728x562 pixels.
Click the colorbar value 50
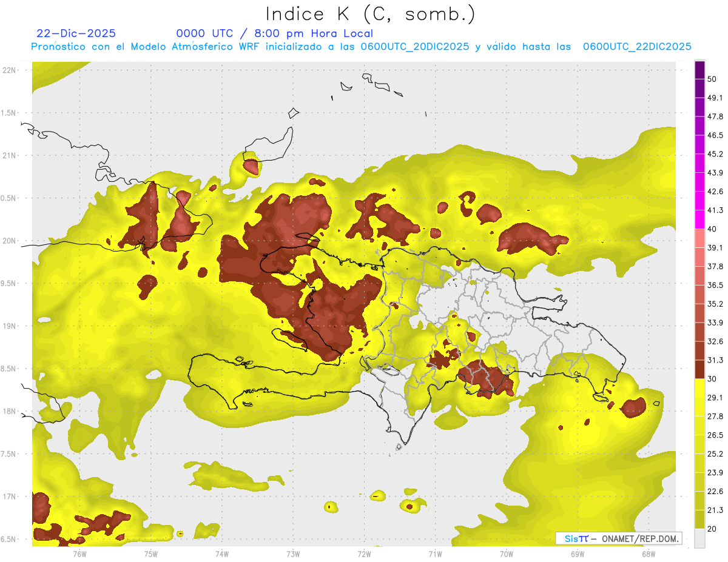click(713, 79)
